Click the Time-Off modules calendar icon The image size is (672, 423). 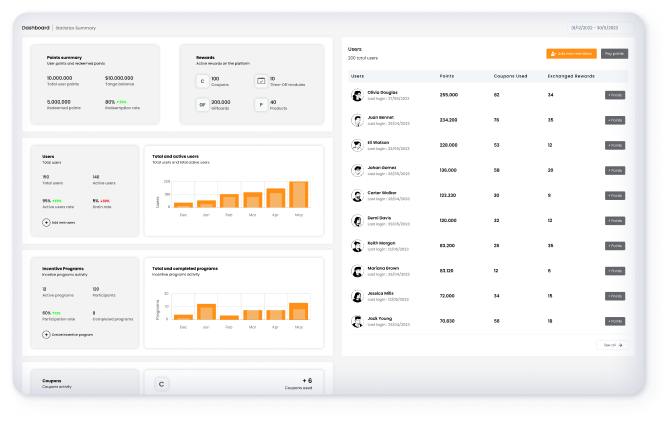point(261,81)
